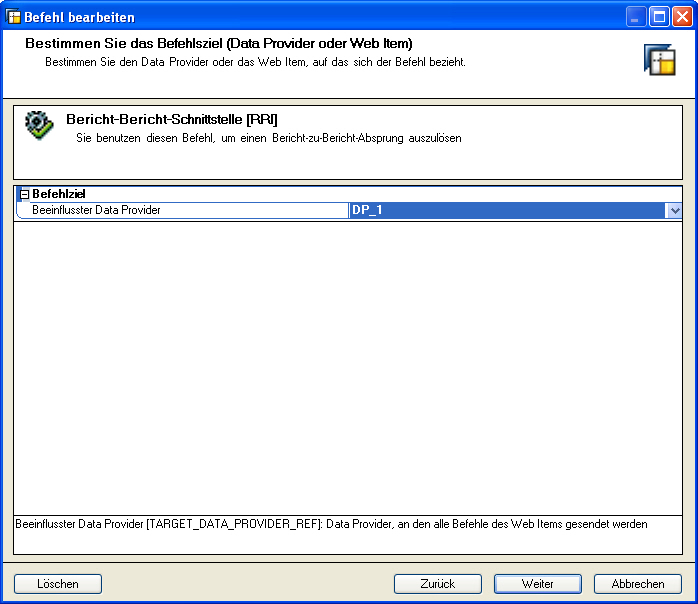698x604 pixels.
Task: Go back with the Zurück button
Action: pyautogui.click(x=437, y=584)
